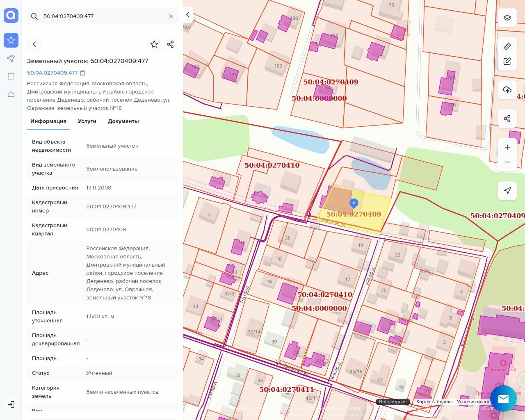Add parcel to favorites with star
525x420 pixels.
click(154, 44)
